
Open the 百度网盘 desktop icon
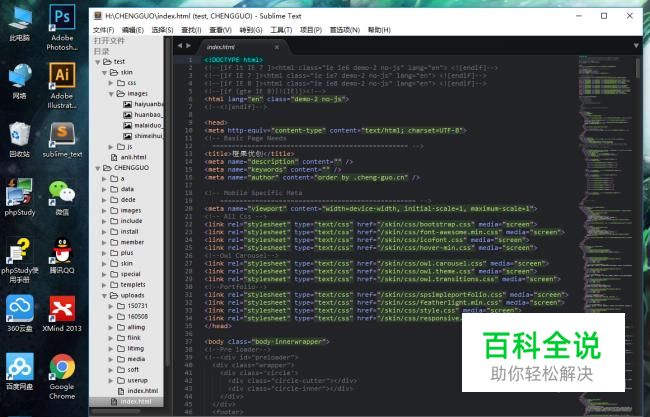tap(19, 371)
